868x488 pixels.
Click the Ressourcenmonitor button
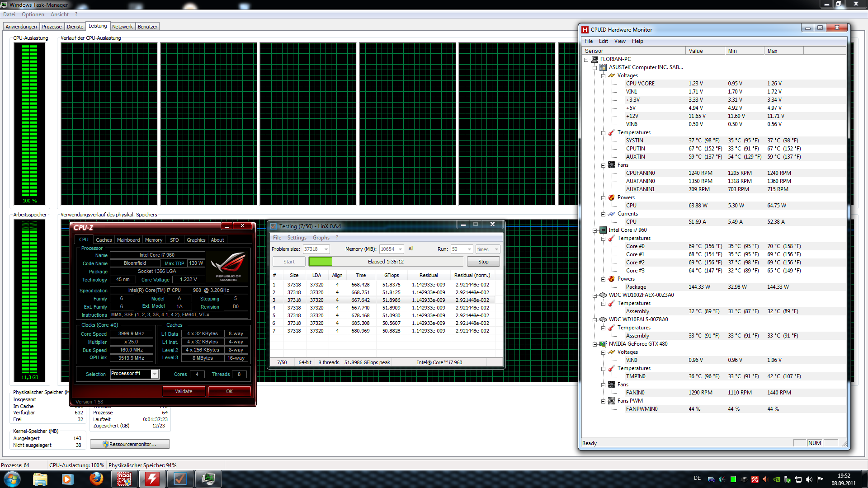pyautogui.click(x=130, y=444)
